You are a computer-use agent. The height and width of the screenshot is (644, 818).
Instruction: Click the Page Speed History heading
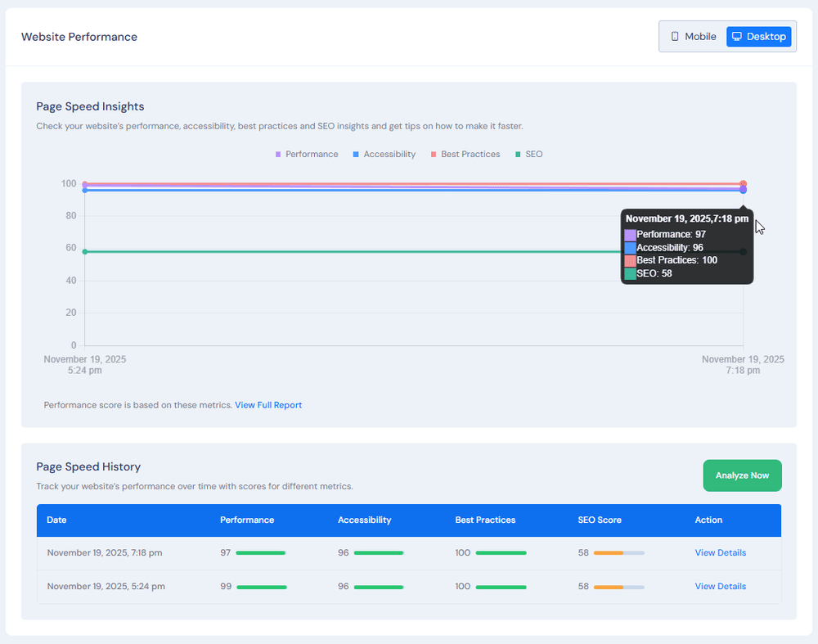pyautogui.click(x=88, y=466)
